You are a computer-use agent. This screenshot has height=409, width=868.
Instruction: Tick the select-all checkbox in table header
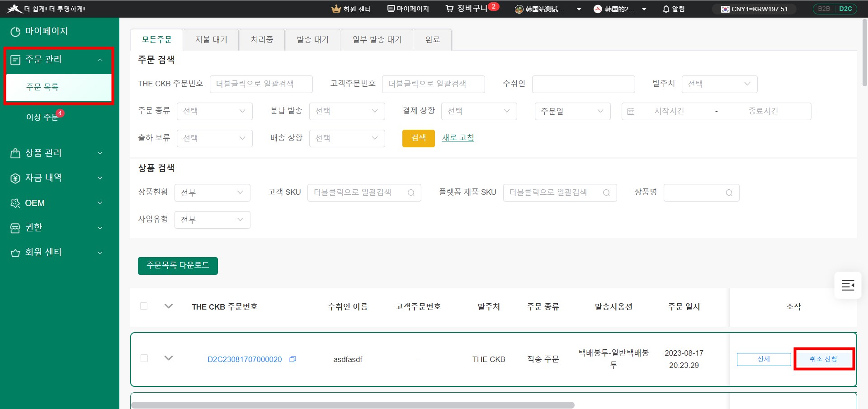coord(144,306)
